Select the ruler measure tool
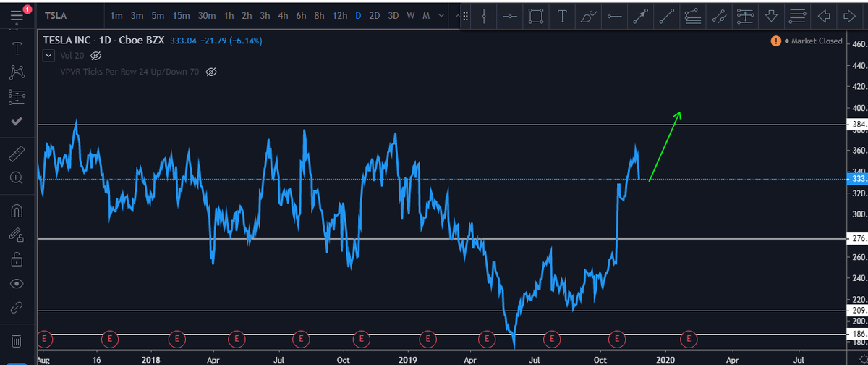The width and height of the screenshot is (868, 365). pos(17,153)
